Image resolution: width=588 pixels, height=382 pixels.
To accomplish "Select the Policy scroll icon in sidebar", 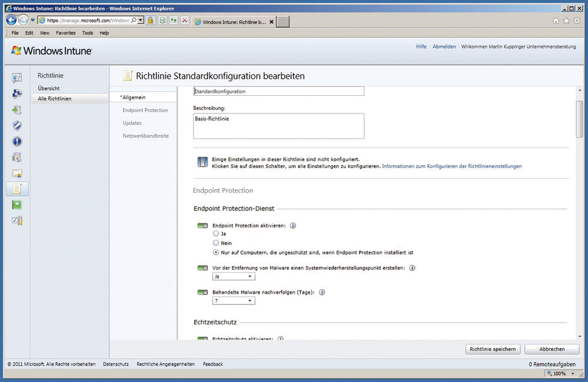I will (17, 189).
